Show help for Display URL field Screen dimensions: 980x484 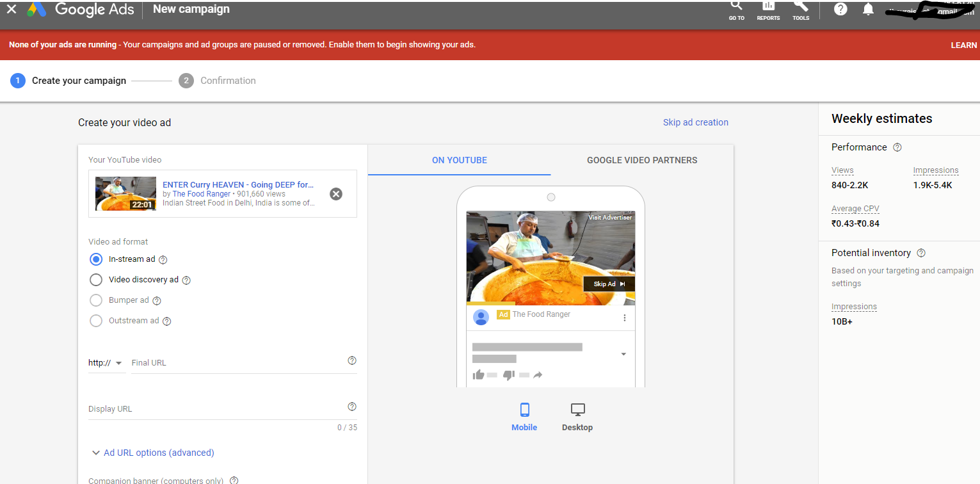(x=352, y=407)
